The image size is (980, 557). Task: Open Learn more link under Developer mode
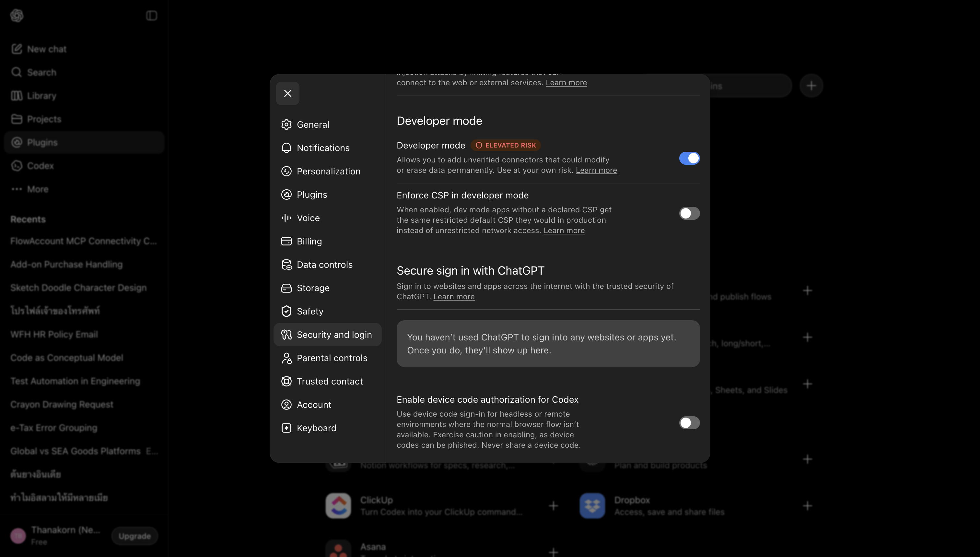pos(596,170)
